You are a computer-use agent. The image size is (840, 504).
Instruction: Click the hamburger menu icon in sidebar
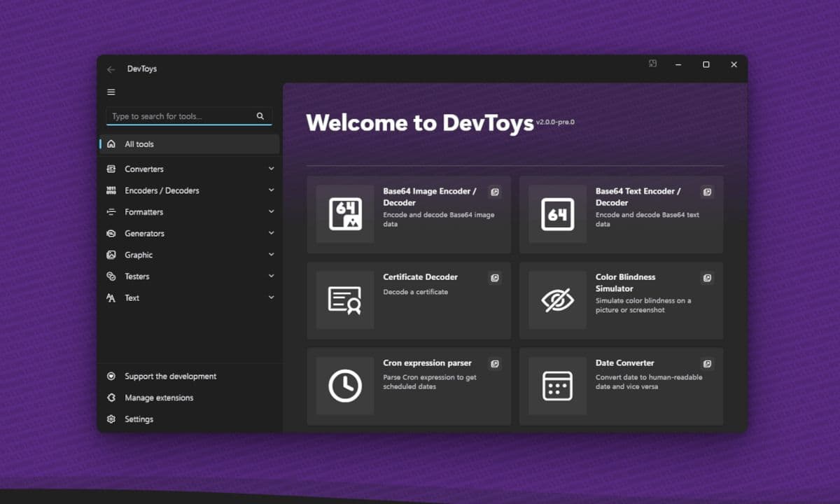[111, 92]
